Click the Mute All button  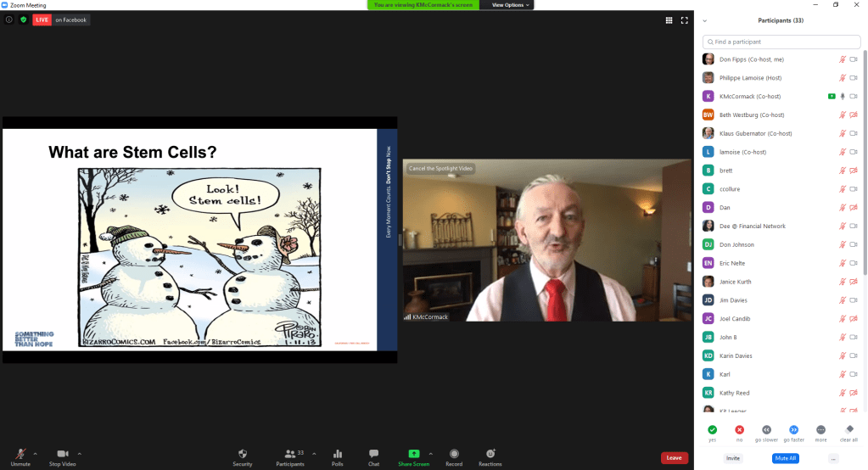click(x=785, y=458)
